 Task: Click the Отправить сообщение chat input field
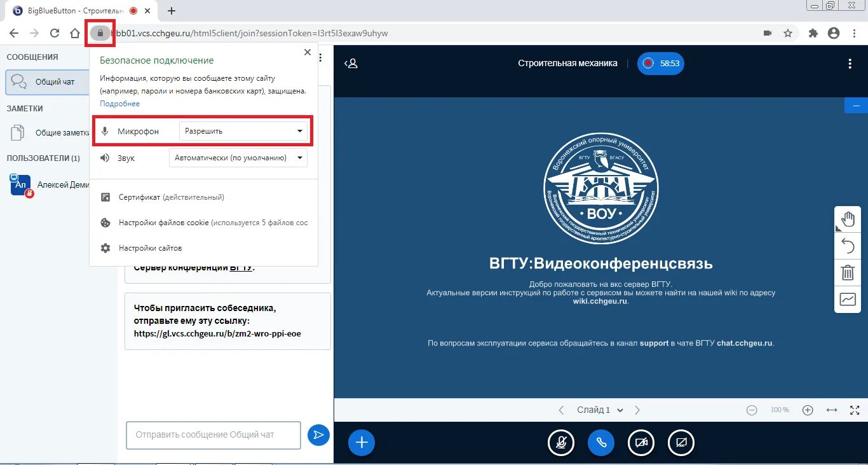coord(213,435)
